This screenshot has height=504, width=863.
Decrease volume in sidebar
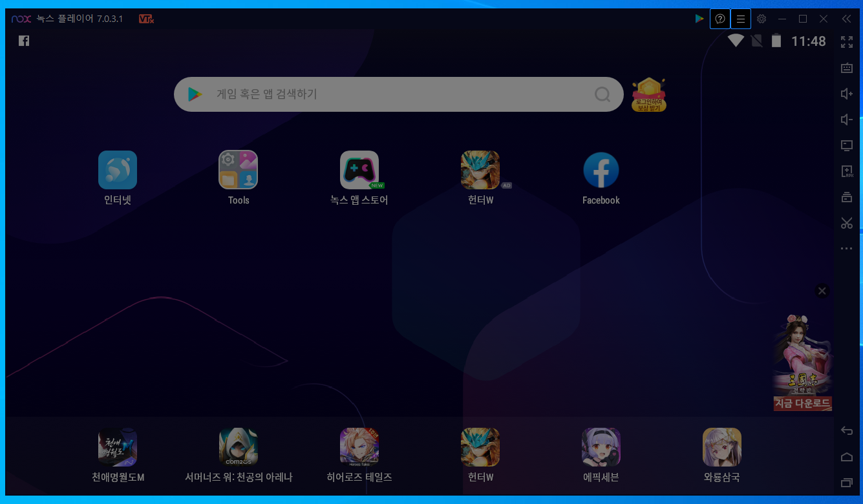coord(847,120)
